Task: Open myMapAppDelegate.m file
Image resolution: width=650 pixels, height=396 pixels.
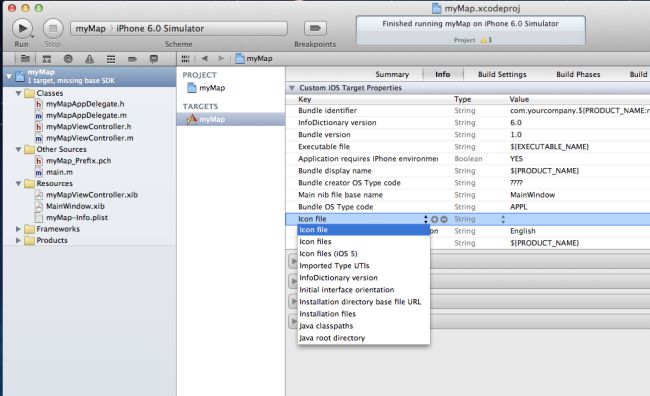Action: [x=86, y=115]
